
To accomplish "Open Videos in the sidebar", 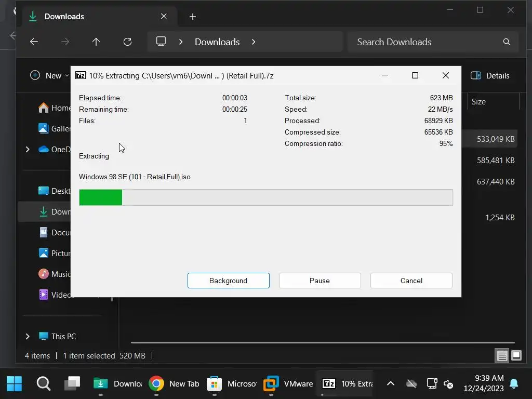I will coord(54,295).
